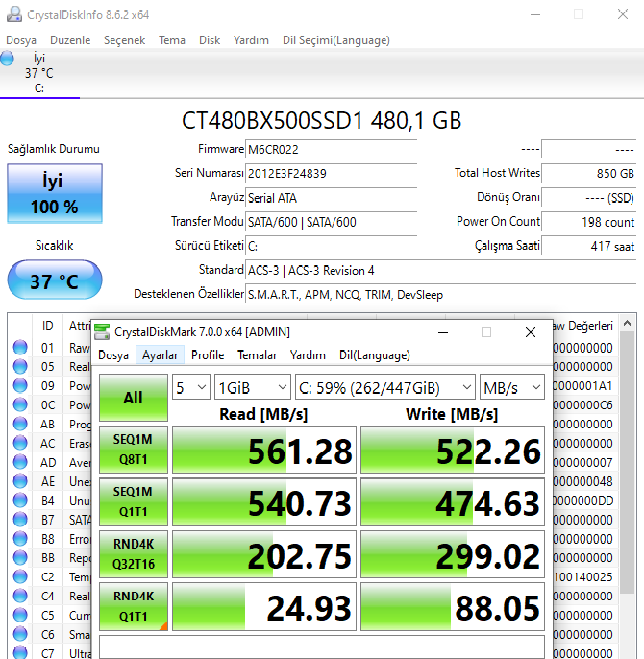Click the blue status icon for attribute AB
This screenshot has height=659, width=644.
click(x=20, y=425)
